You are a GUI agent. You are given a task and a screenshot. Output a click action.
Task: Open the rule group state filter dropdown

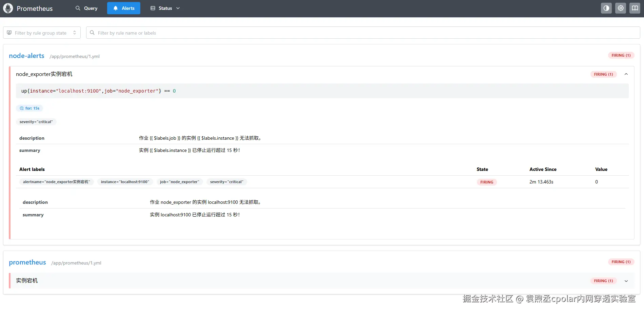click(x=42, y=33)
